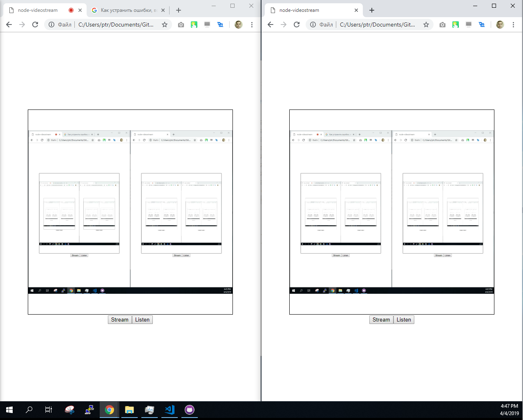The height and width of the screenshot is (420, 523).
Task: Open the GitHub Desktop icon on taskbar
Action: pyautogui.click(x=190, y=410)
